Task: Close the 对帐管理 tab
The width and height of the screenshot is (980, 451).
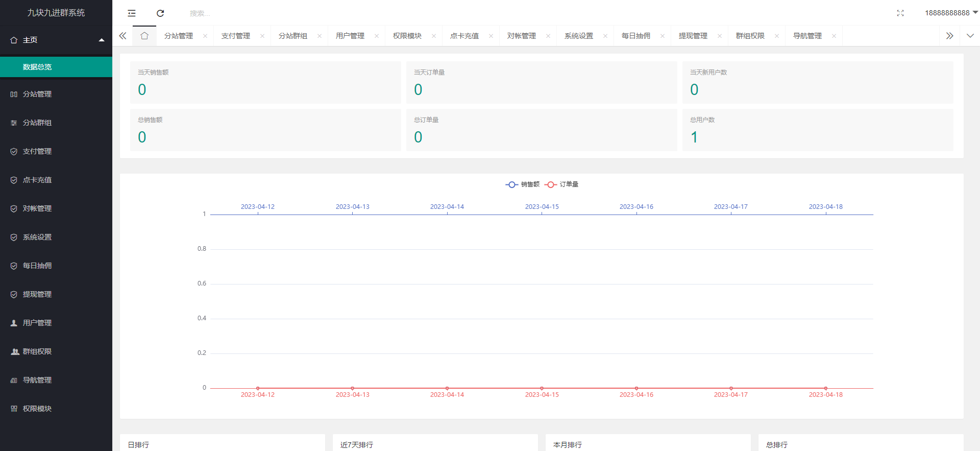Action: (548, 36)
